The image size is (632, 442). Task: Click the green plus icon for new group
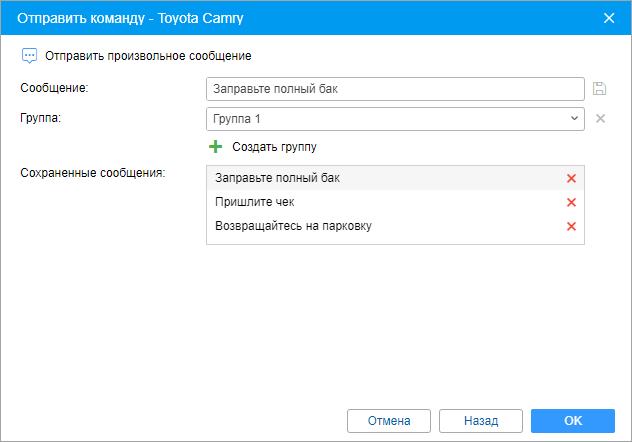pyautogui.click(x=215, y=147)
